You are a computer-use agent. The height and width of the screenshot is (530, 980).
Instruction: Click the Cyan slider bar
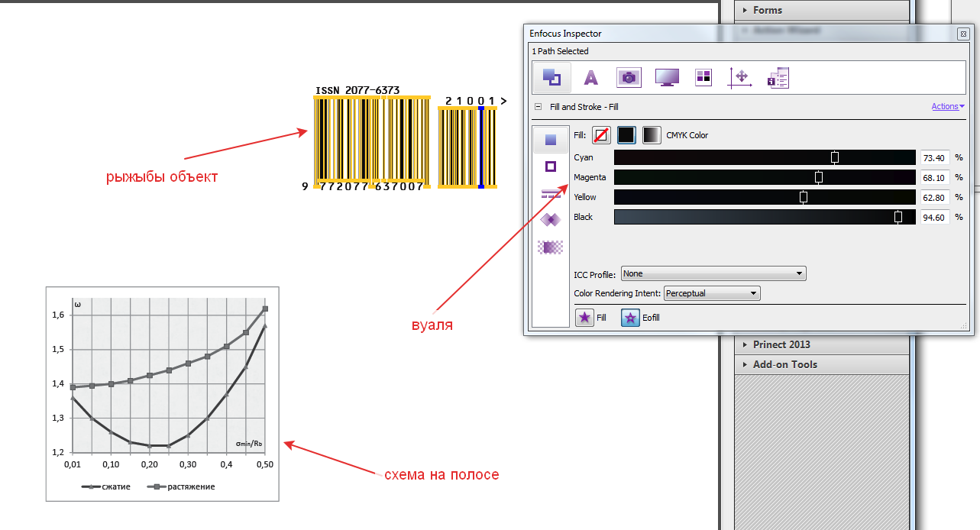(765, 157)
